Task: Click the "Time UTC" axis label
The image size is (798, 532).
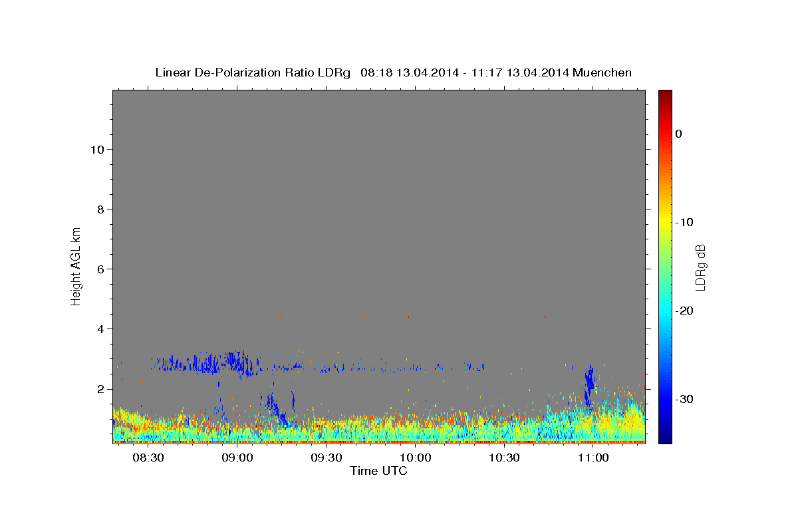Action: [378, 471]
